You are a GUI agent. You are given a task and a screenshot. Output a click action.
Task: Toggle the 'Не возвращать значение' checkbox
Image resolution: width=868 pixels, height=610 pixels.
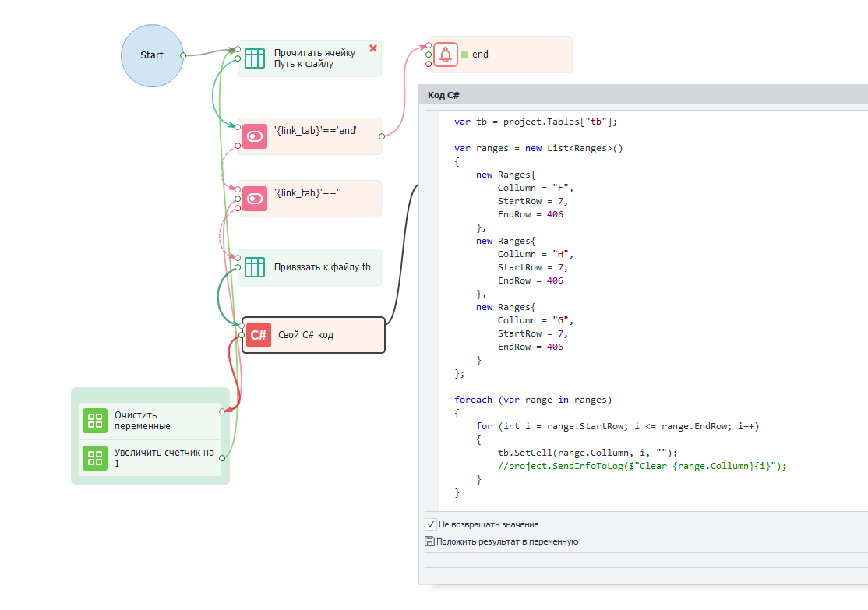click(x=431, y=524)
